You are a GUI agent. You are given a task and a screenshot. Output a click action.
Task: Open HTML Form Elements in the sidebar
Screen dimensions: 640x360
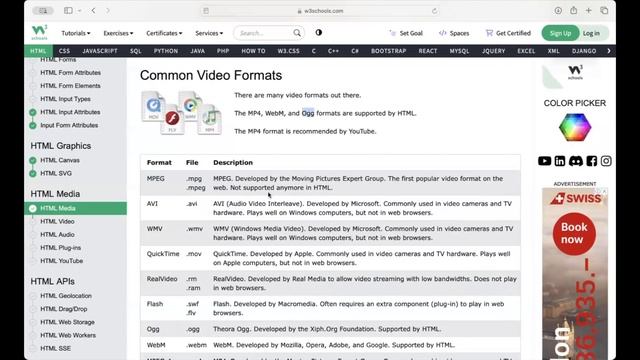70,86
